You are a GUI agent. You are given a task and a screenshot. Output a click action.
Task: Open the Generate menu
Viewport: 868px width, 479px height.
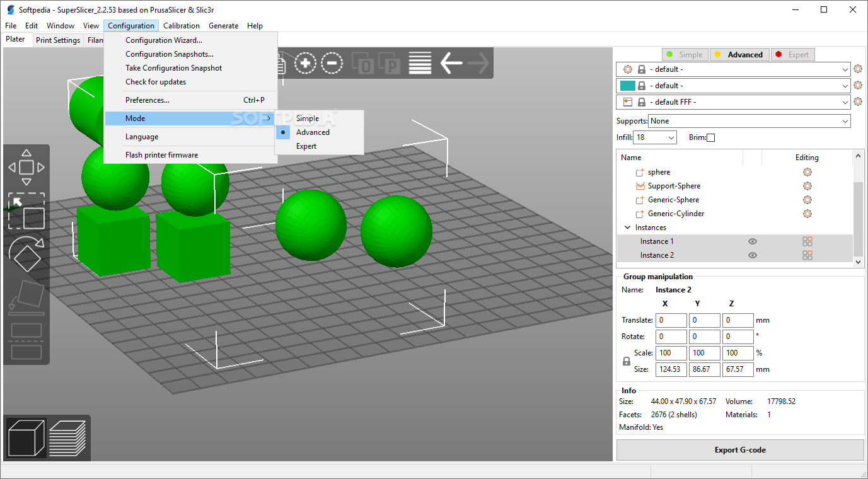224,26
